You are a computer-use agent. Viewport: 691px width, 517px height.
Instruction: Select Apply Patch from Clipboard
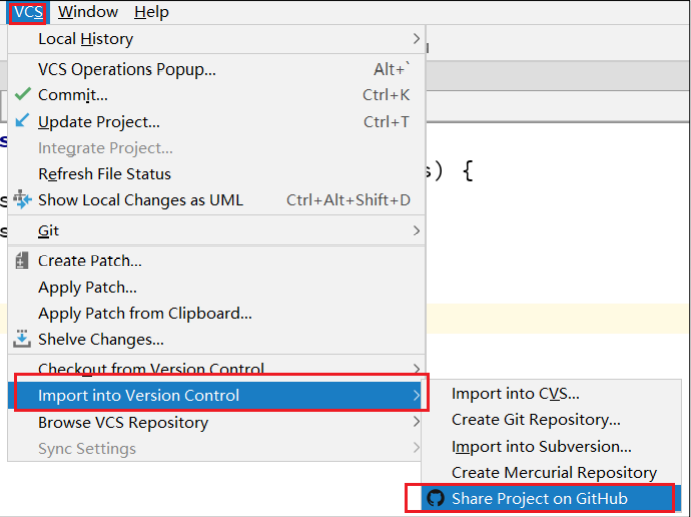click(145, 313)
